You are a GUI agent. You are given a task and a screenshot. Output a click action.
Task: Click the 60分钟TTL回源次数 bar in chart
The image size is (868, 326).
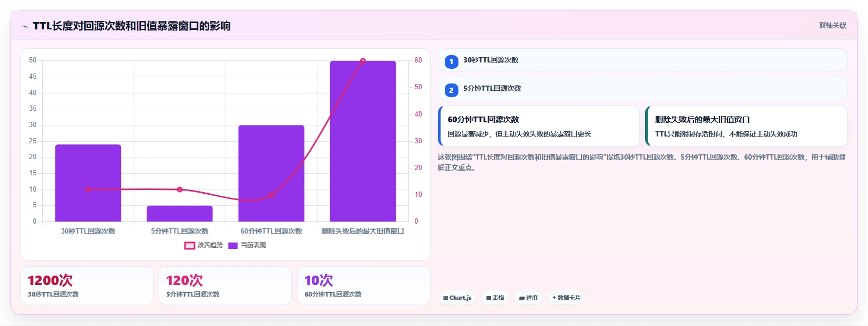pos(271,173)
